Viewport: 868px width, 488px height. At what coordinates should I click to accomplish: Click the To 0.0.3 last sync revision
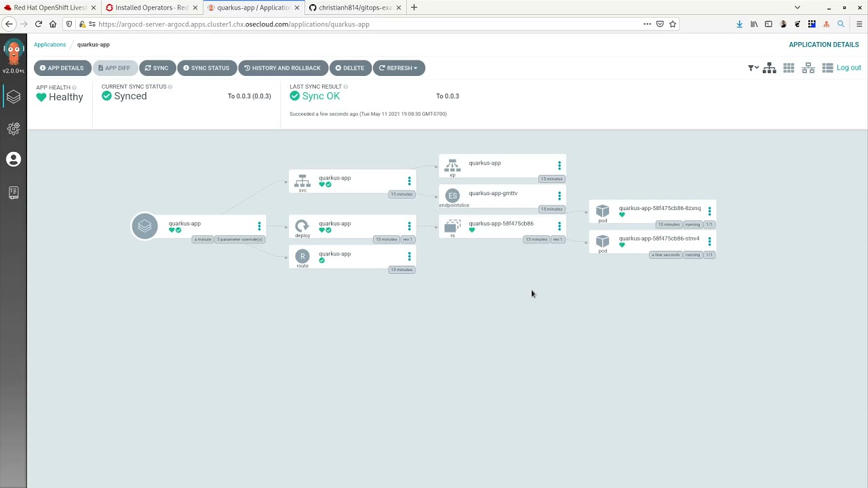(448, 96)
